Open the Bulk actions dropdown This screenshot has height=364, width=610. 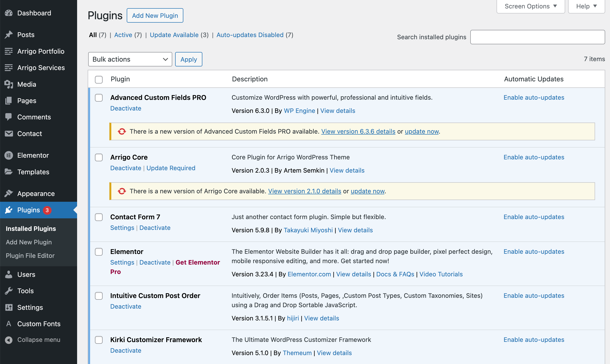pos(130,59)
